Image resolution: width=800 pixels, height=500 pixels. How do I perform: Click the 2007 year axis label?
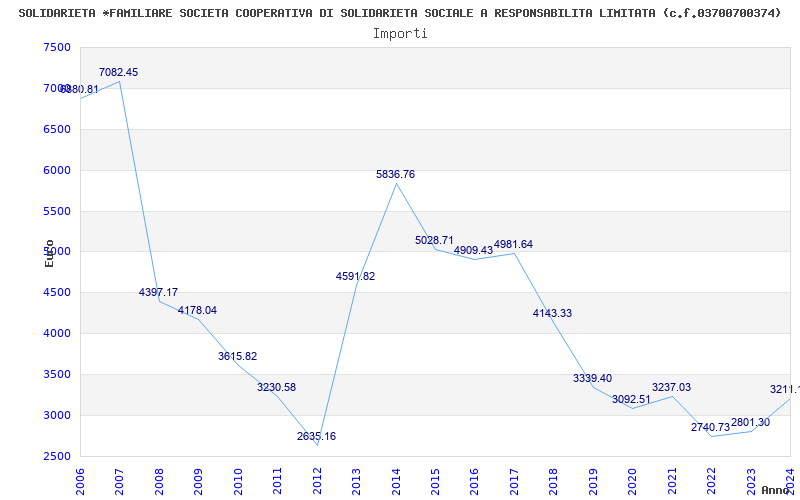coord(120,481)
